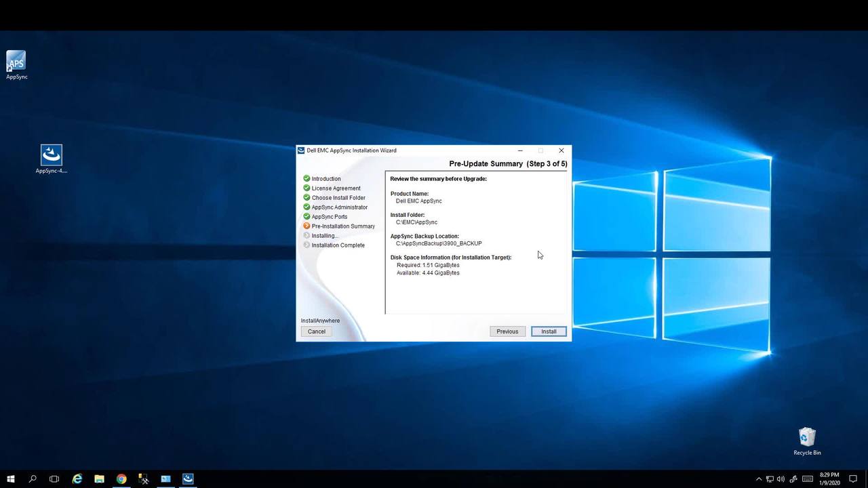Click the AppSync Administrator checkmark icon
Image resolution: width=868 pixels, height=488 pixels.
coord(307,207)
